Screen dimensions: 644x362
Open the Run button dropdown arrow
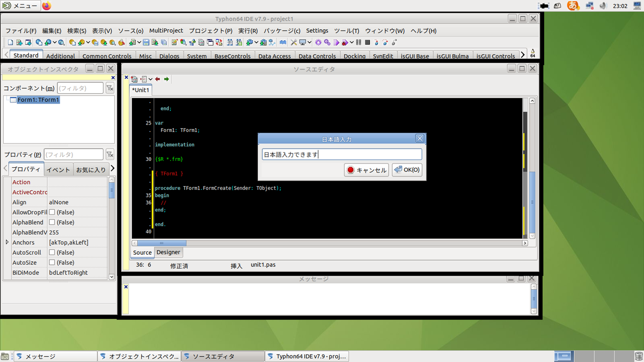(x=353, y=43)
